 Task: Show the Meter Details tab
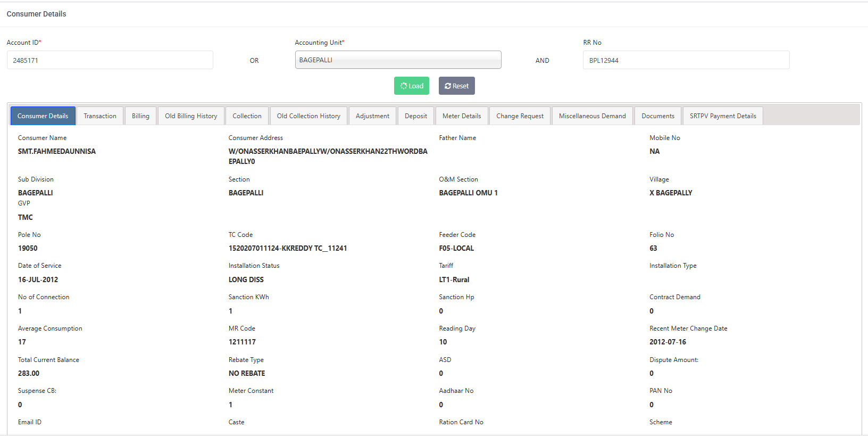462,116
